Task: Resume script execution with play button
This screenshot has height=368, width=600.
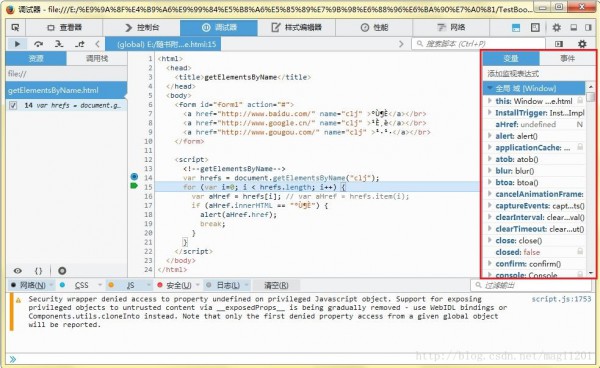Action: tap(17, 44)
